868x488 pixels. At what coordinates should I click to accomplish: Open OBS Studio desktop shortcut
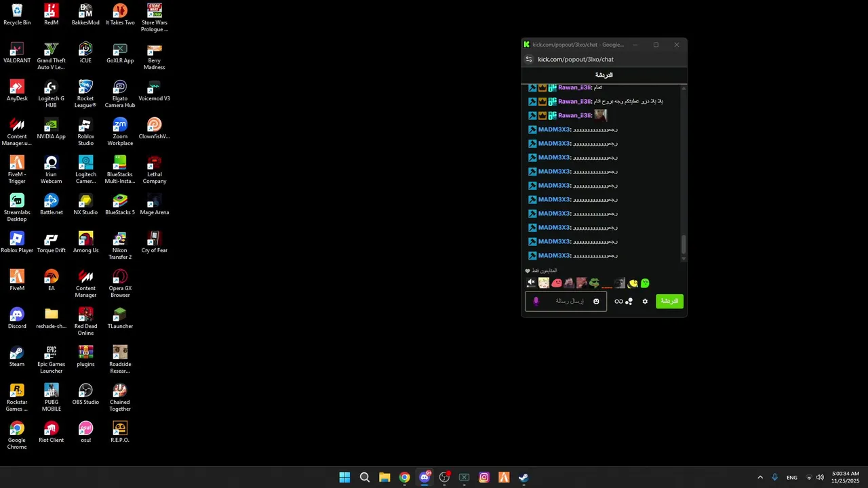[x=85, y=394]
